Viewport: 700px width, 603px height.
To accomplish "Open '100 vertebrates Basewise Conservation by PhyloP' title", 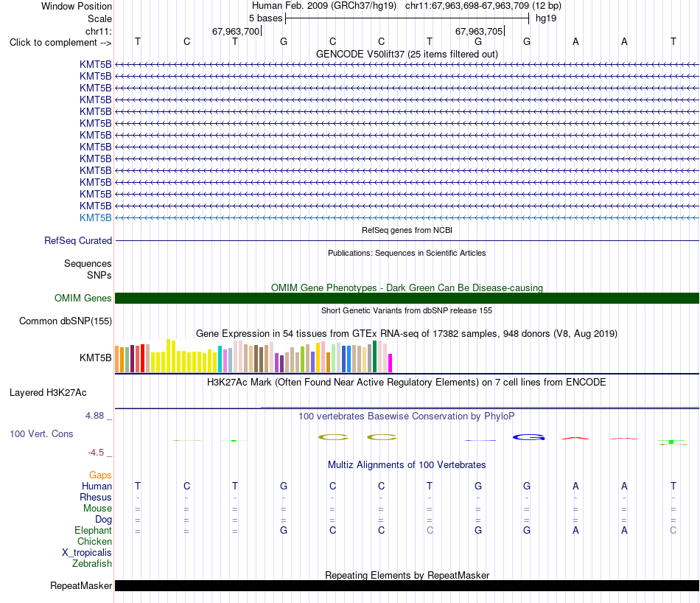I will tap(407, 416).
